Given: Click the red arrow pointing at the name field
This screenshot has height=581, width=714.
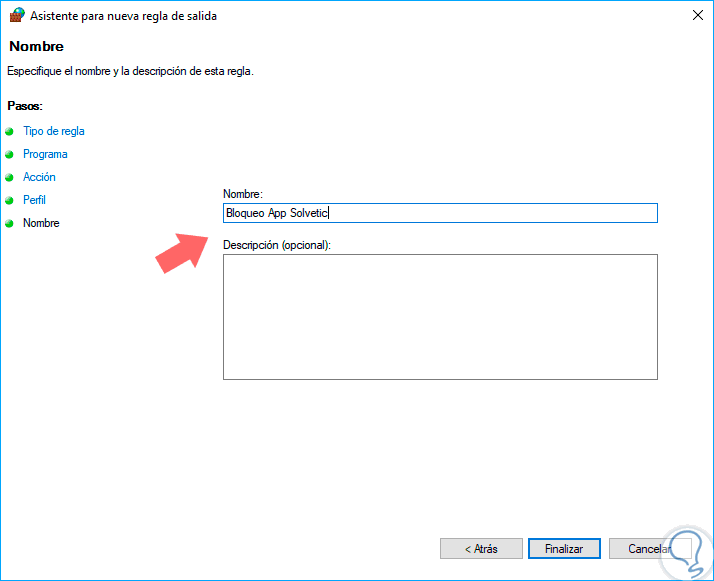Looking at the screenshot, I should click(181, 250).
